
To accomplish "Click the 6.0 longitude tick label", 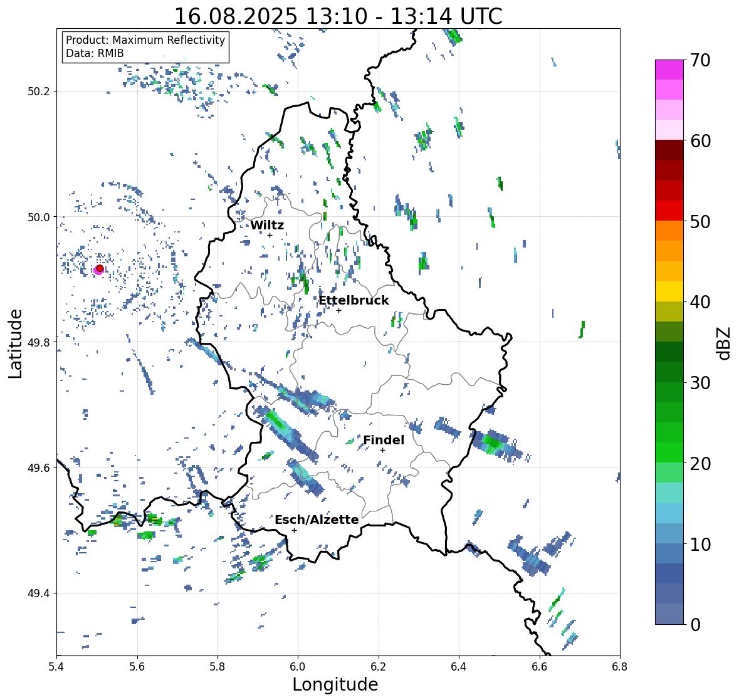I will tap(298, 667).
